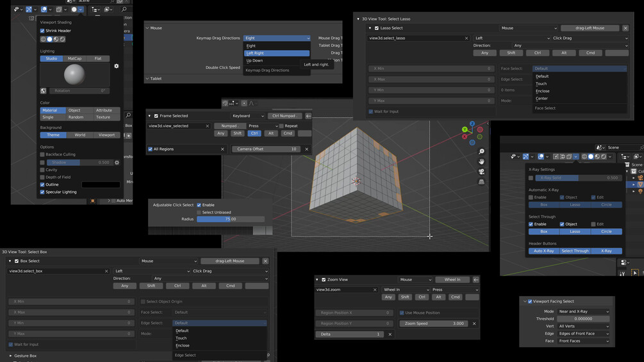Uncheck Select Through Enable checkbox
644x362 pixels.
(531, 224)
